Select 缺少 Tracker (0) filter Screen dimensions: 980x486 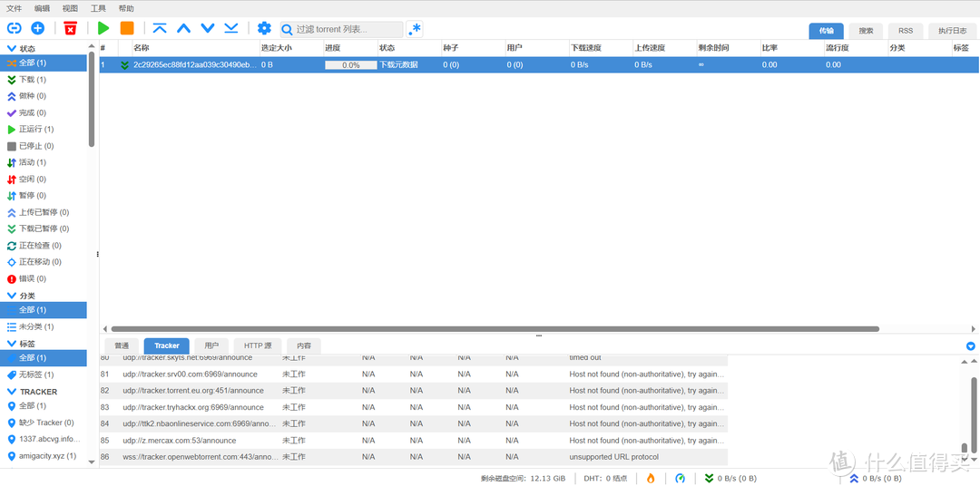(x=44, y=423)
